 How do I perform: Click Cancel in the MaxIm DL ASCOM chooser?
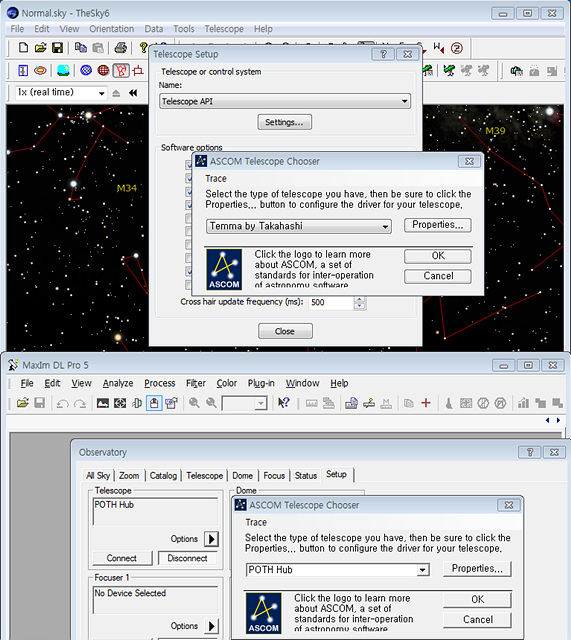click(478, 620)
